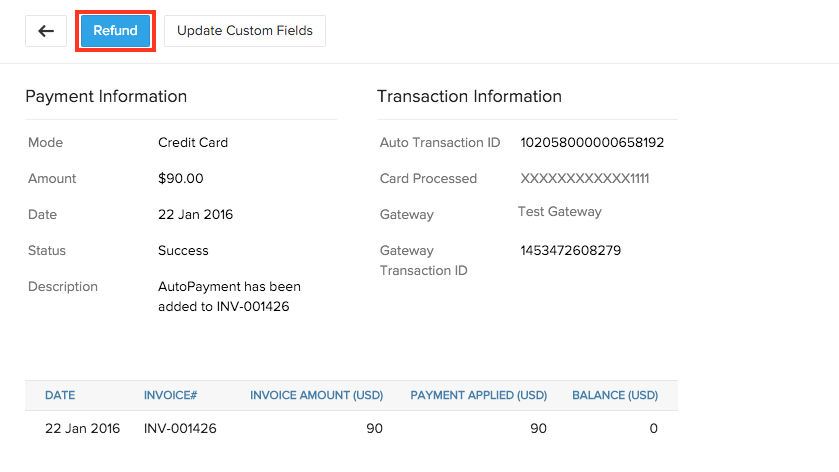Viewport: 839px width, 472px height.
Task: Click the AutoPayment description text
Action: coord(229,296)
